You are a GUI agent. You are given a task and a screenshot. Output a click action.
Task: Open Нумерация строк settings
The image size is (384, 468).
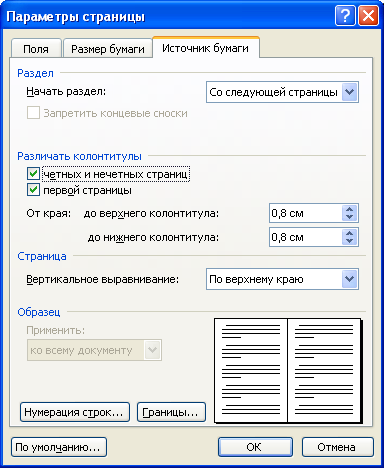pyautogui.click(x=75, y=412)
